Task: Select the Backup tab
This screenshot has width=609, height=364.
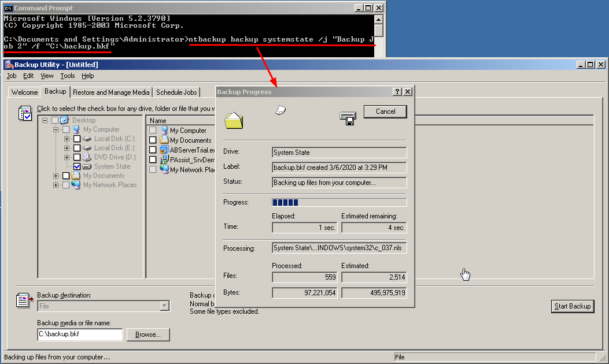Action: pos(55,91)
